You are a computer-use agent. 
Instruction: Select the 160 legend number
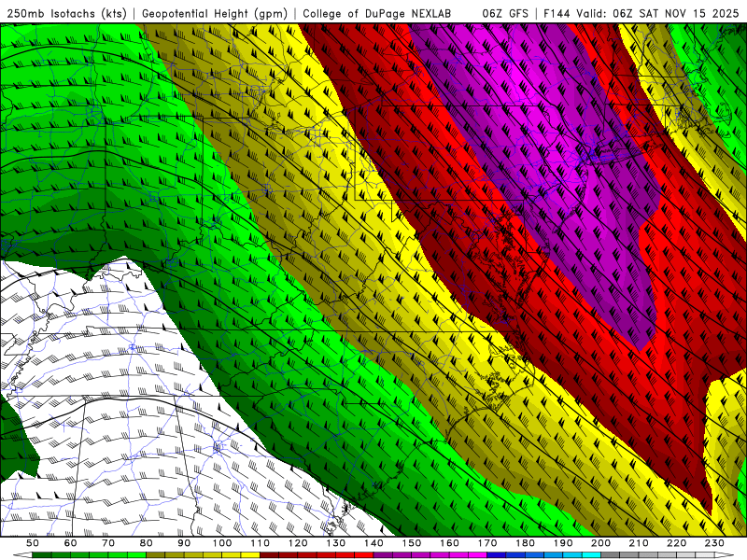[x=449, y=543]
